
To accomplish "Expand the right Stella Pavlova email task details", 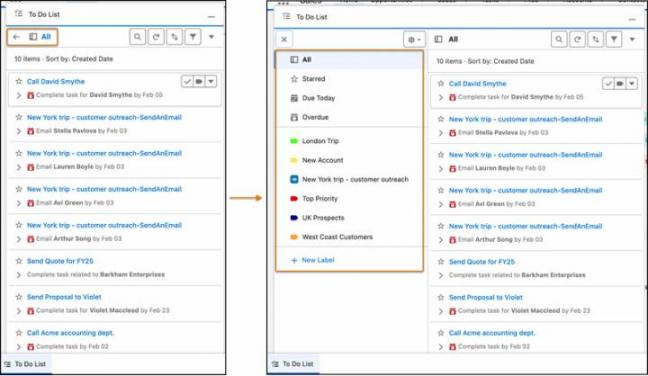I will 441,133.
